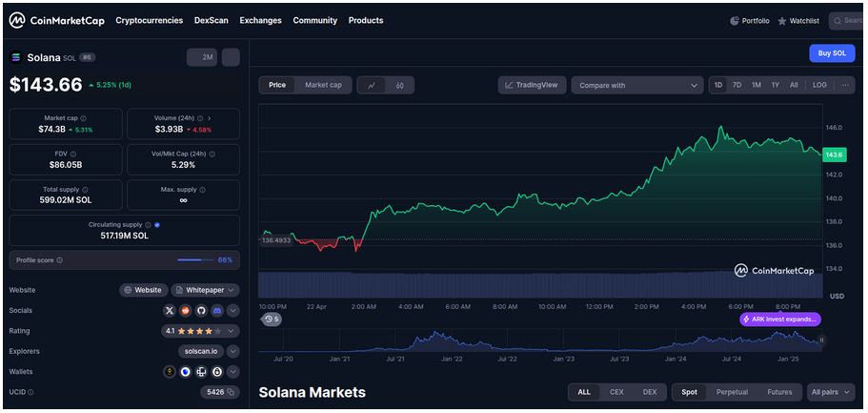Viewport: 868px width, 413px height.
Task: Open TradingView chart
Action: [x=532, y=85]
